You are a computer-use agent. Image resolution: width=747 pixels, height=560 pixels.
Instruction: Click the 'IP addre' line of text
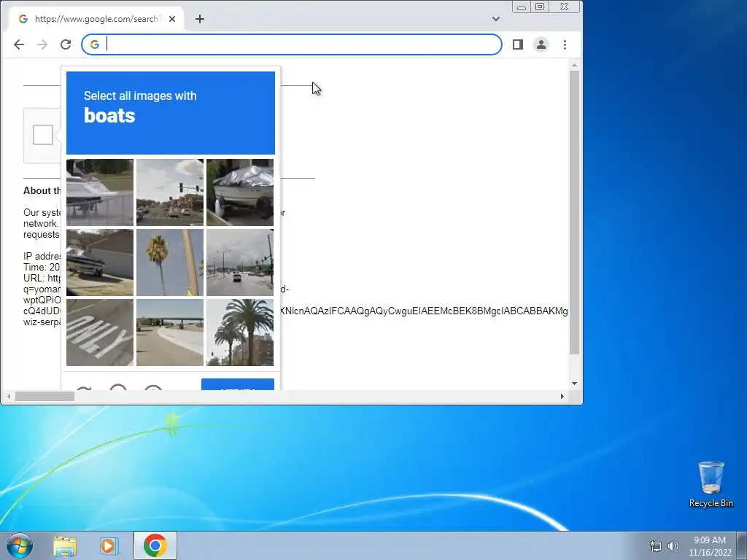coord(42,256)
